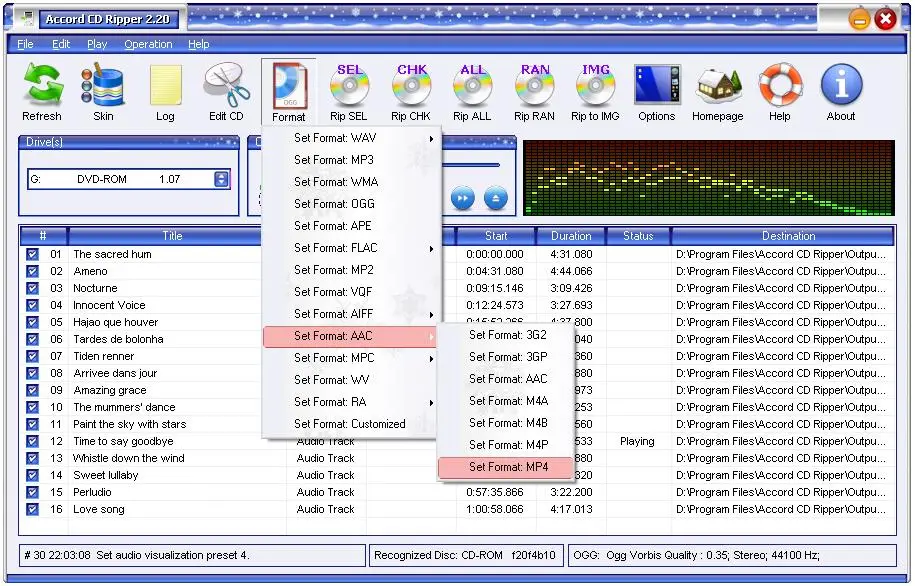The height and width of the screenshot is (586, 915).
Task: Open the Operation menu
Action: pos(148,44)
